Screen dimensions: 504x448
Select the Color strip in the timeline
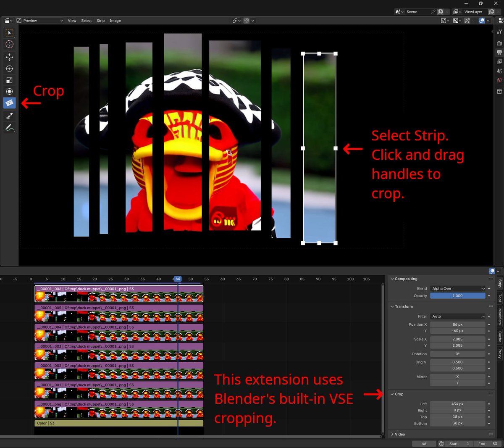click(x=119, y=423)
